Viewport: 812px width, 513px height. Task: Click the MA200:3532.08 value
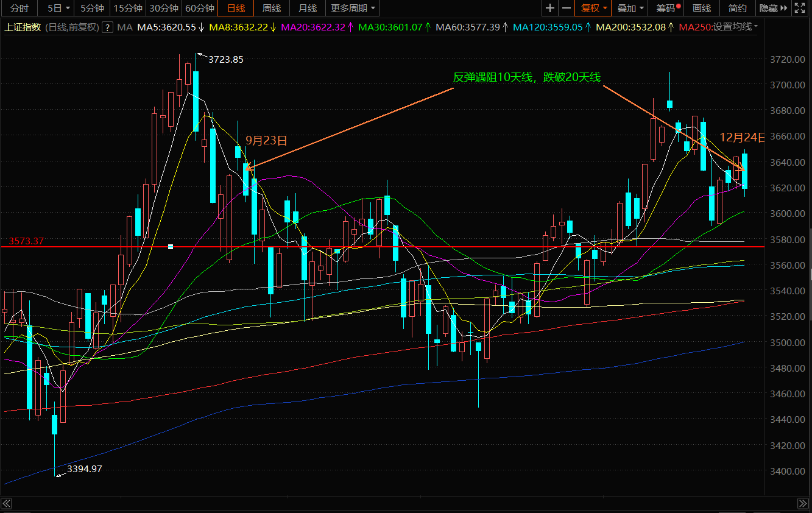click(635, 27)
